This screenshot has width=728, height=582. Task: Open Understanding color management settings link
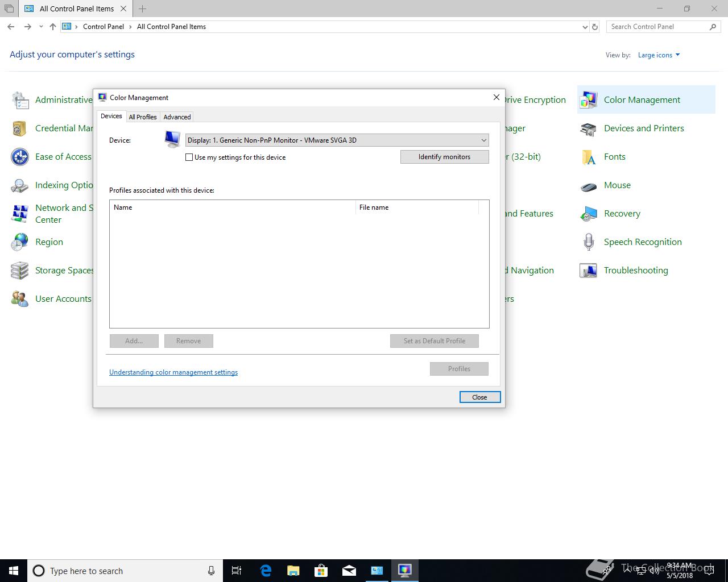(x=173, y=372)
